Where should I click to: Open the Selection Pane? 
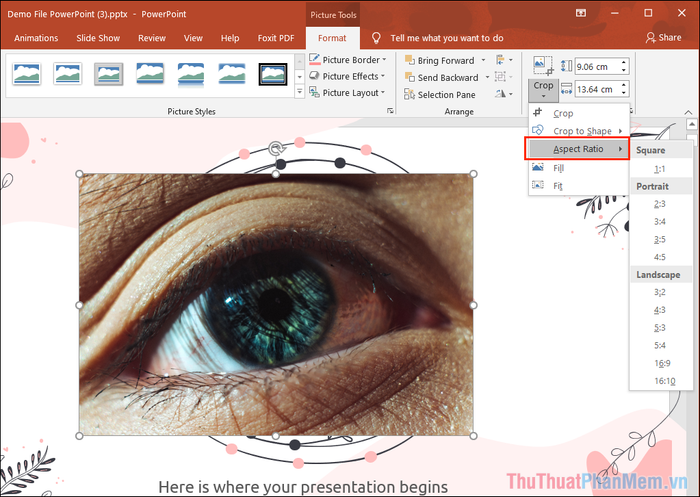(440, 95)
